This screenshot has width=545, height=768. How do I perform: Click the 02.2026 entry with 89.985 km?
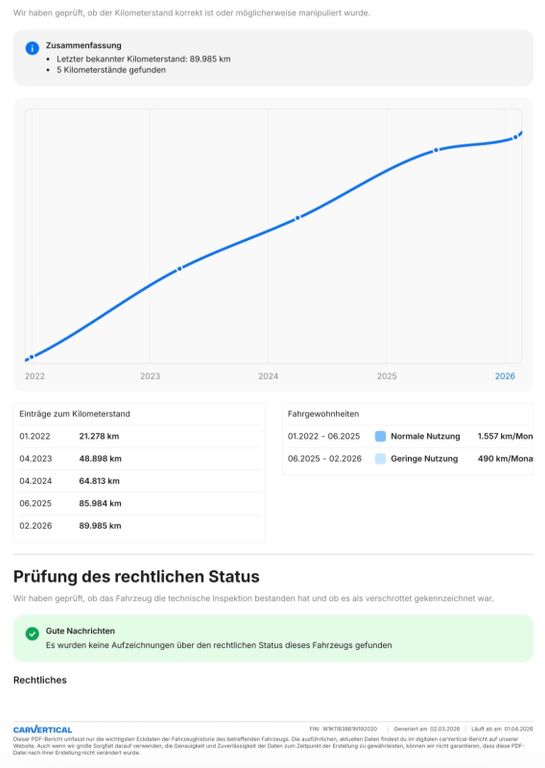pyautogui.click(x=140, y=526)
